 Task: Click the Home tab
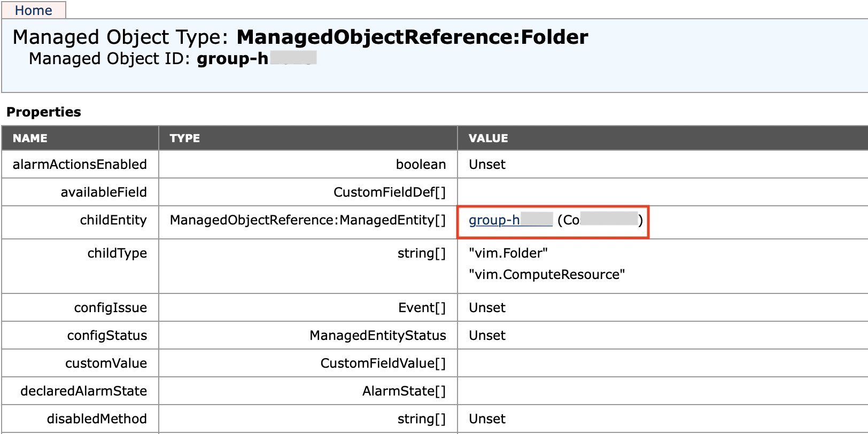tap(33, 10)
